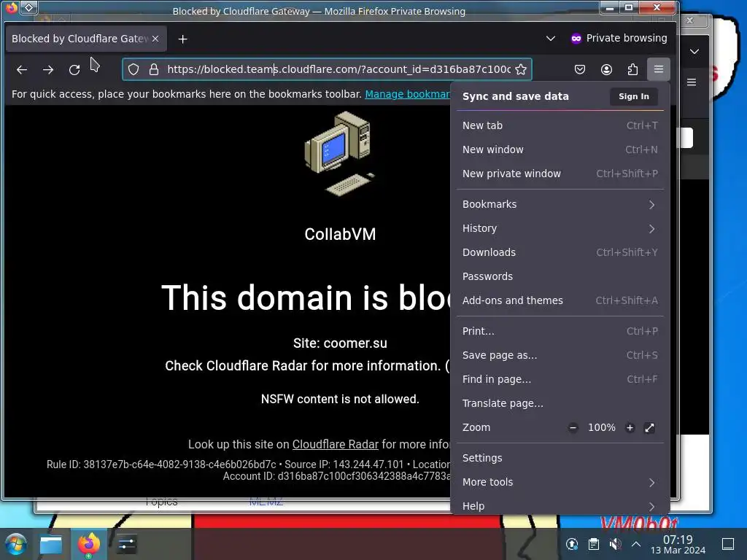
Task: Open the Pocket save icon
Action: (x=580, y=69)
